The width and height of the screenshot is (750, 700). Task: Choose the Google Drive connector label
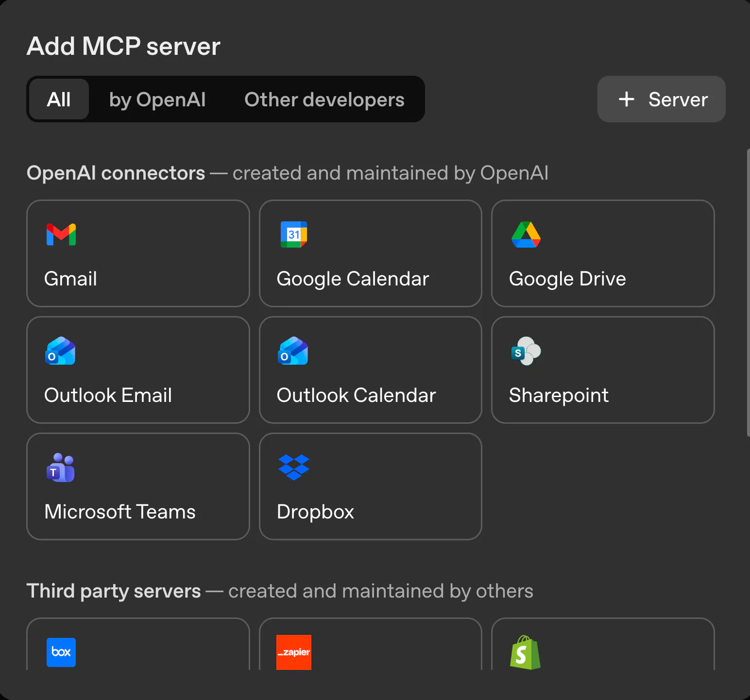coord(567,279)
